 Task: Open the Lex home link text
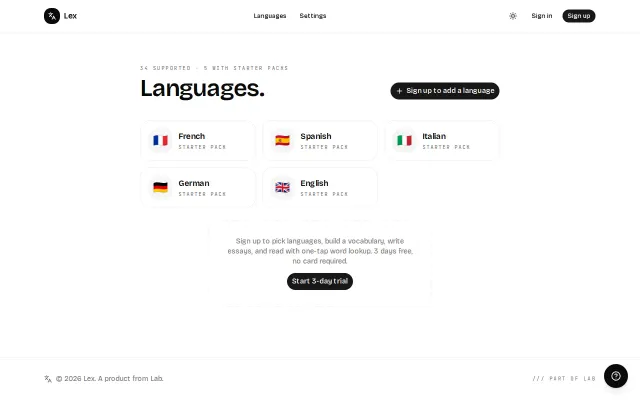[70, 16]
